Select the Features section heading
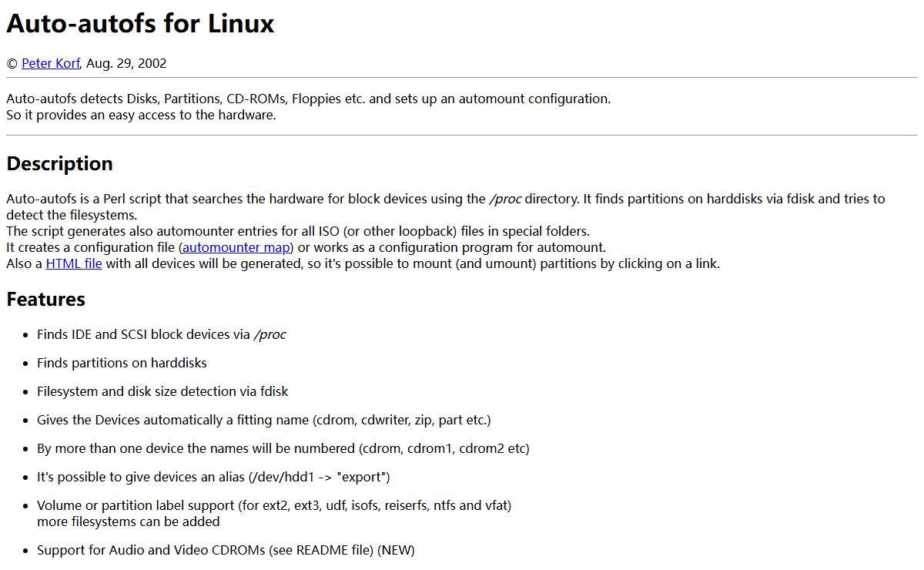 45,299
